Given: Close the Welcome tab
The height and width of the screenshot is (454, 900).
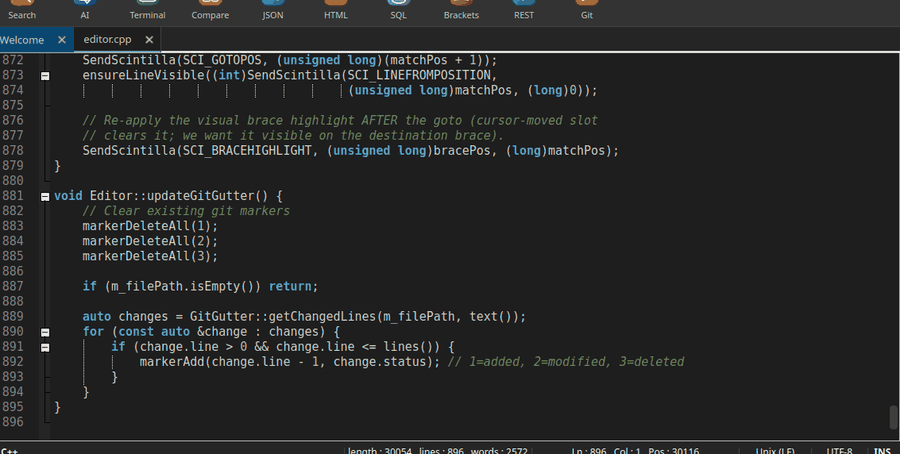Looking at the screenshot, I should pos(62,40).
